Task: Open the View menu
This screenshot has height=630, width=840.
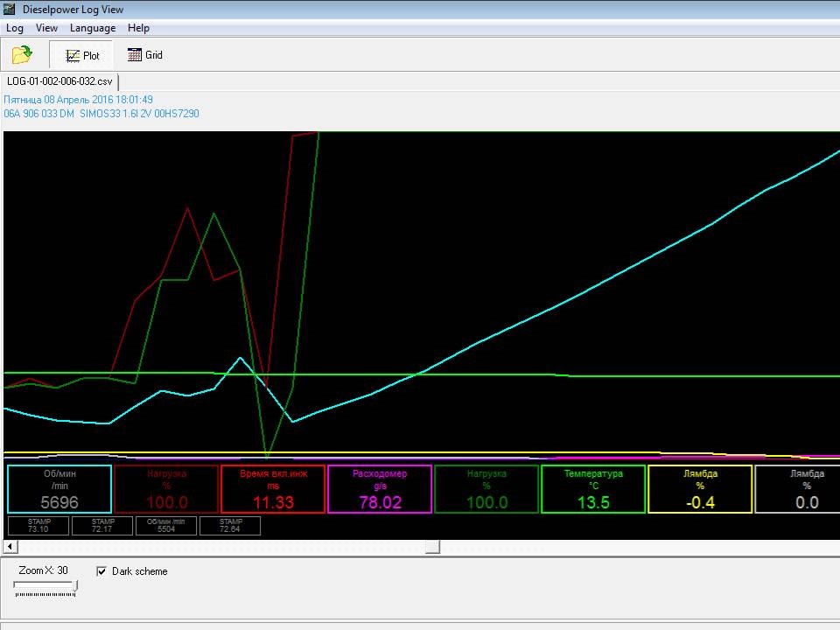Action: click(x=46, y=28)
